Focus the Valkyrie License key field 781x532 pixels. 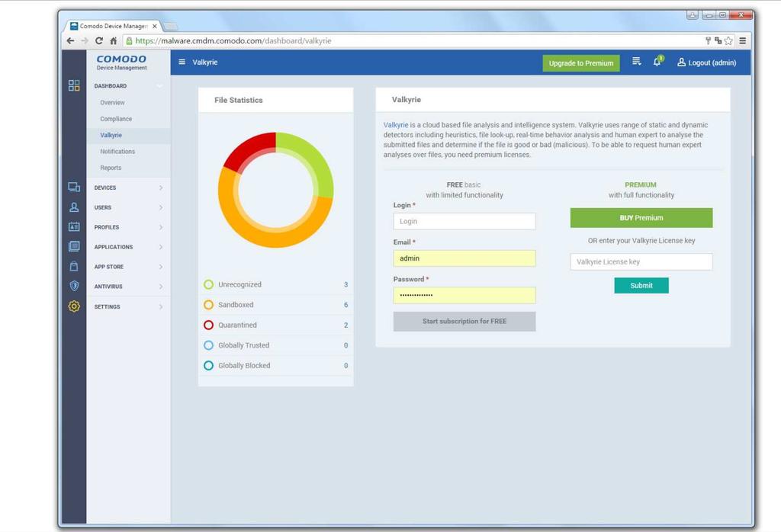pyautogui.click(x=641, y=261)
